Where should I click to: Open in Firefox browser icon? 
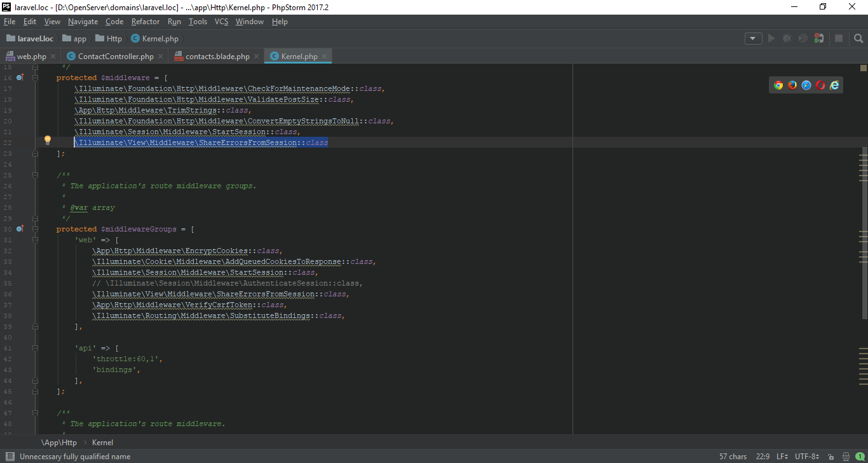pos(792,85)
